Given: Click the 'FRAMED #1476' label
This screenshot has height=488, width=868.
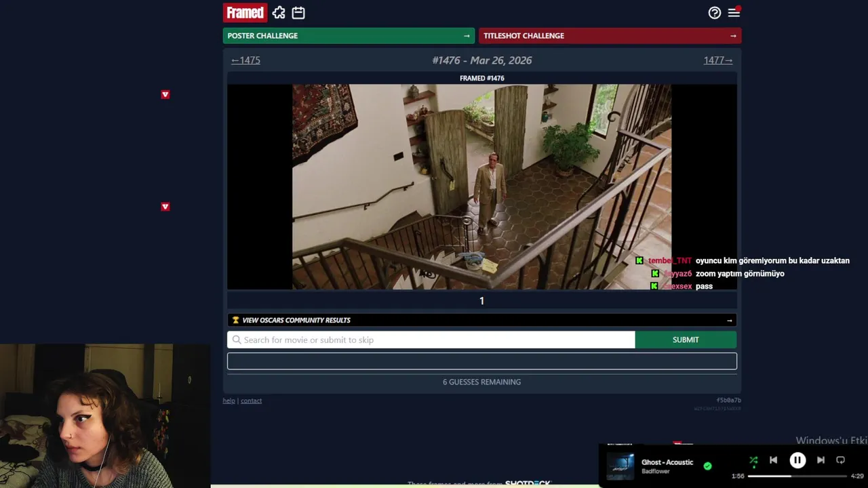Looking at the screenshot, I should point(482,79).
